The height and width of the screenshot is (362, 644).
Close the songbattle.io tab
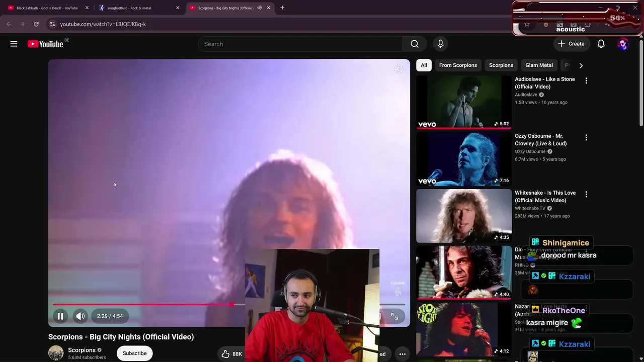coord(178,8)
